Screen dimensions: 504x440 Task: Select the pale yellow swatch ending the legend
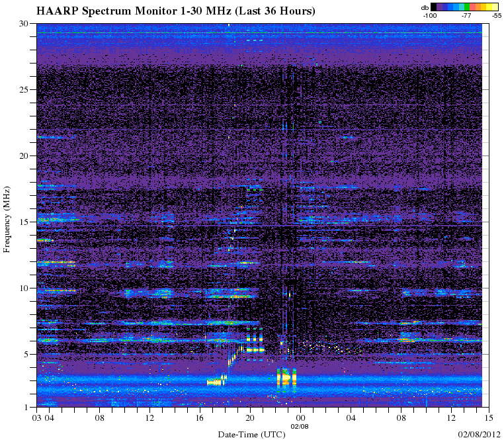coord(495,7)
